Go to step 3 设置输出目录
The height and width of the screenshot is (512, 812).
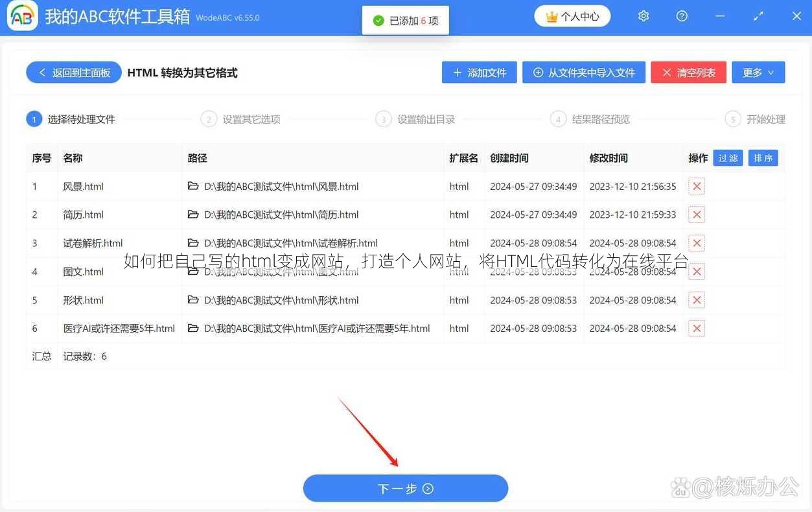[415, 119]
